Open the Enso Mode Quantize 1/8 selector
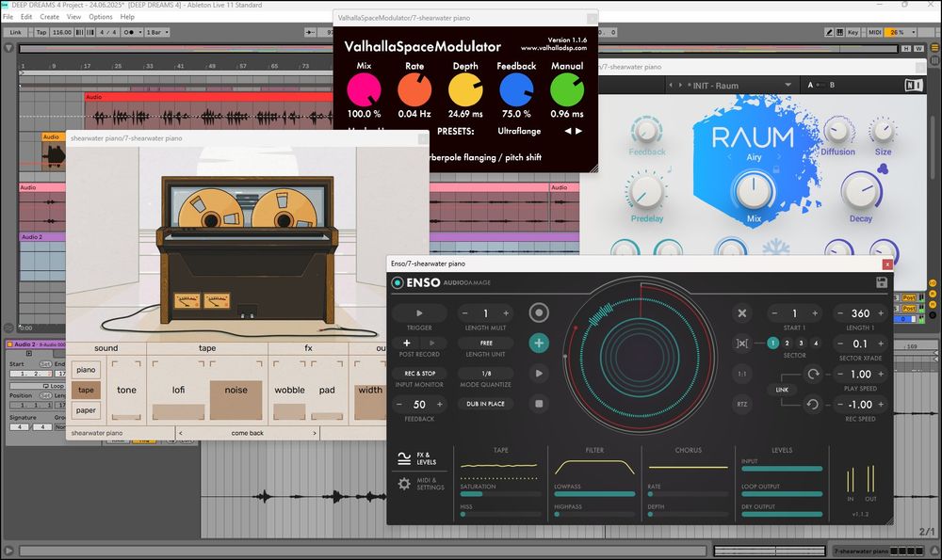 click(486, 374)
